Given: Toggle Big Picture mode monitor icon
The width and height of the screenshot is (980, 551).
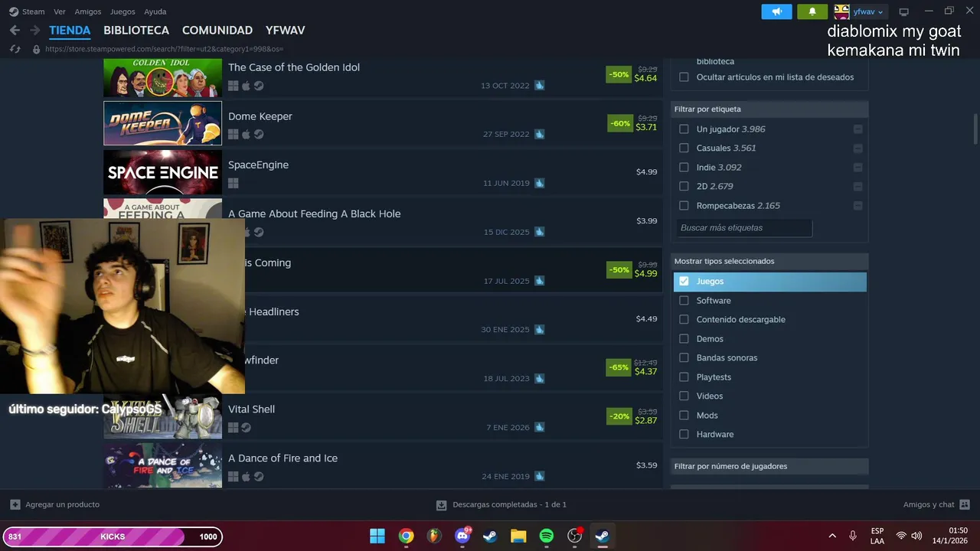Looking at the screenshot, I should click(x=903, y=11).
